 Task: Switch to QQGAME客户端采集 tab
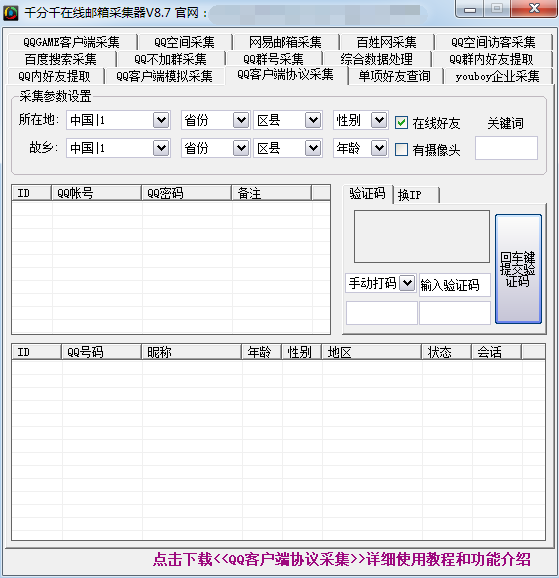[x=72, y=42]
